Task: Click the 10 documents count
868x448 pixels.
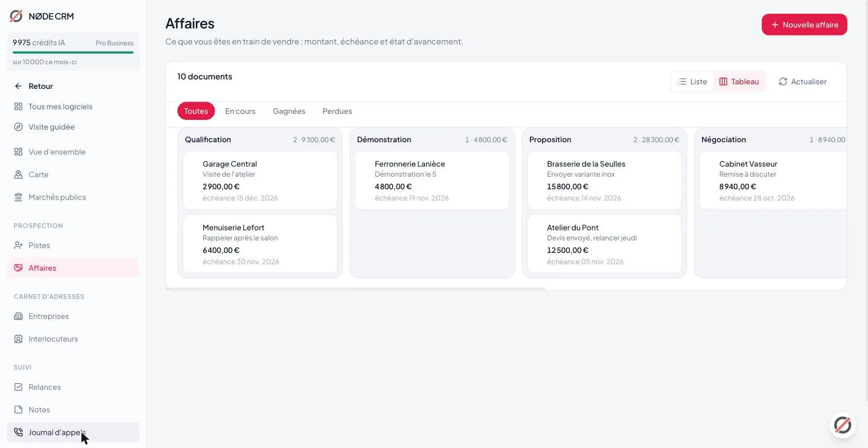Action: [204, 76]
